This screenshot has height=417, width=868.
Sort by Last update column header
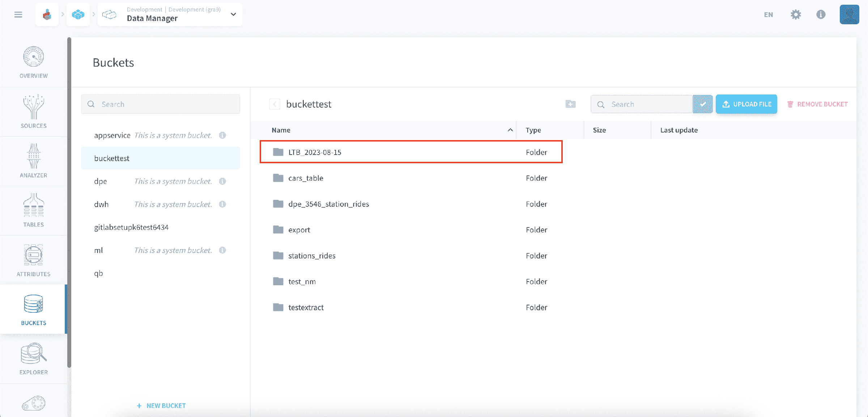click(679, 130)
